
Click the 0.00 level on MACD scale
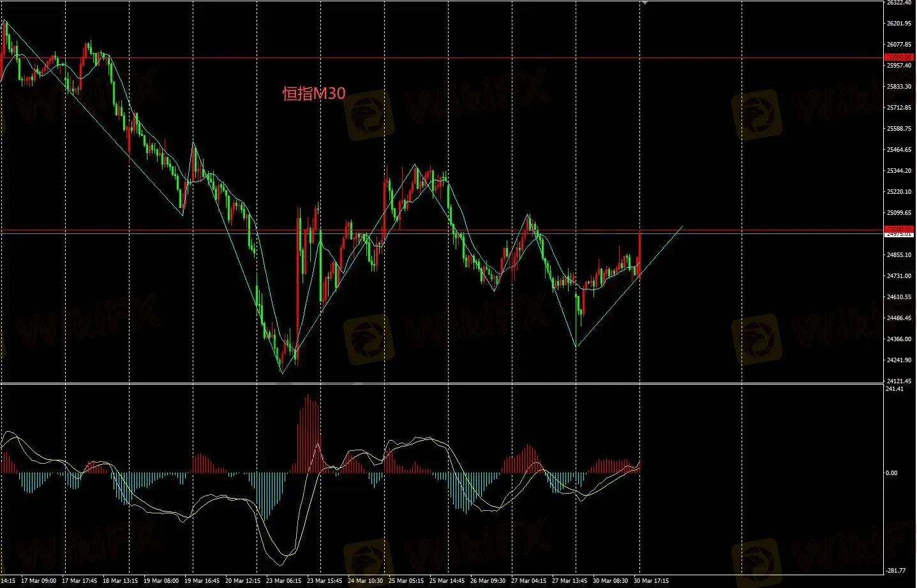click(x=891, y=473)
